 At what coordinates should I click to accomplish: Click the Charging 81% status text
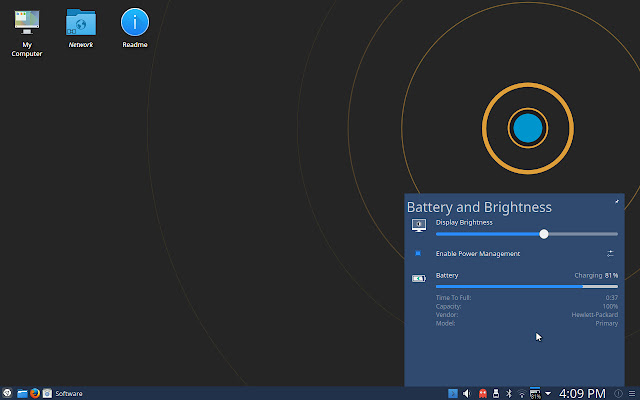[x=596, y=276]
